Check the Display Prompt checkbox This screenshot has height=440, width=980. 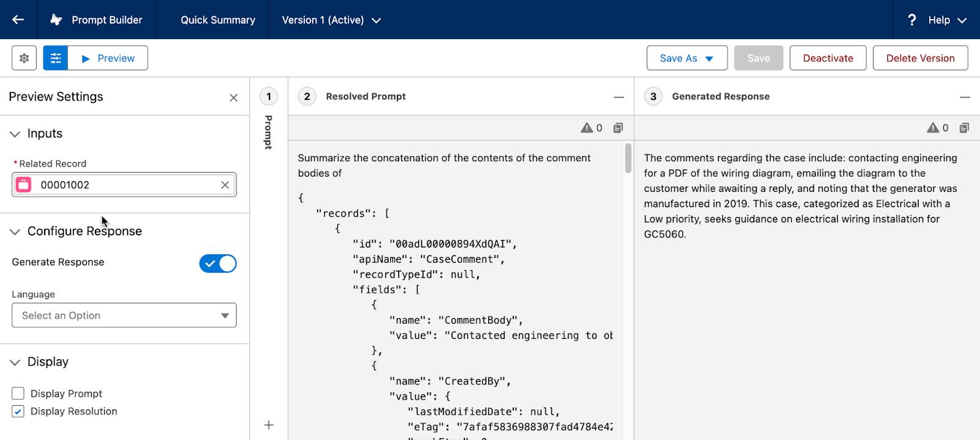tap(18, 393)
